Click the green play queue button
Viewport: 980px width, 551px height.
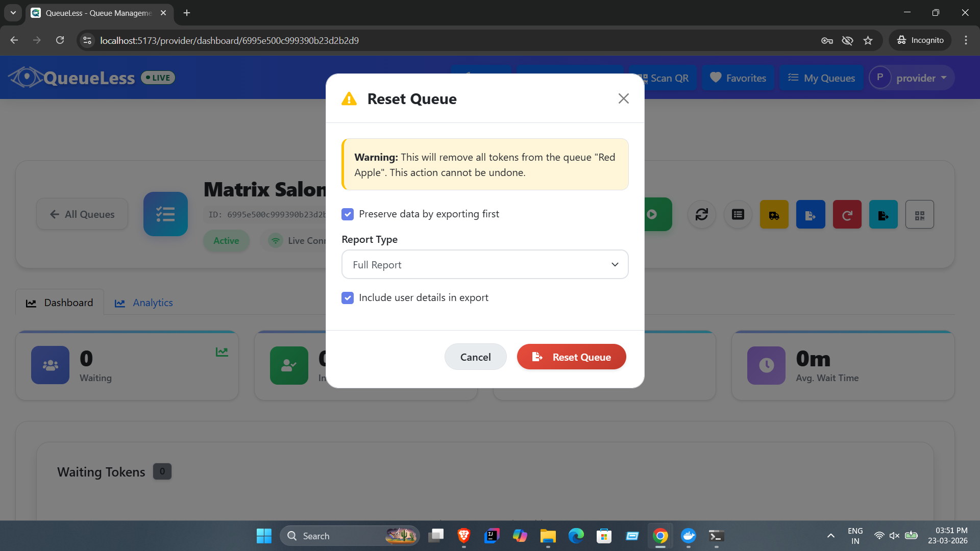click(x=657, y=214)
